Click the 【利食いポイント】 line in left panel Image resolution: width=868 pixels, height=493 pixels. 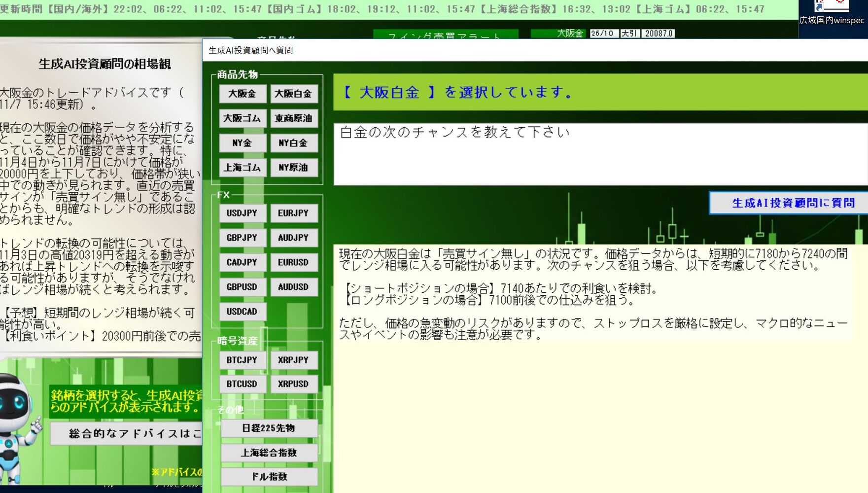coord(101,336)
